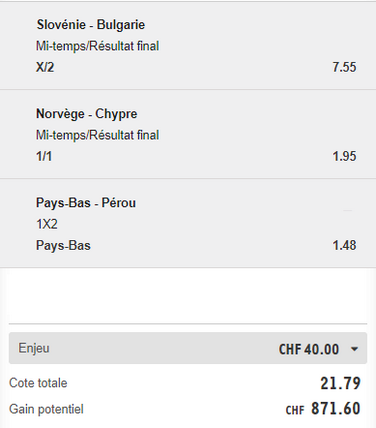Click the Pays-Bas 1X2 pick

pos(63,245)
